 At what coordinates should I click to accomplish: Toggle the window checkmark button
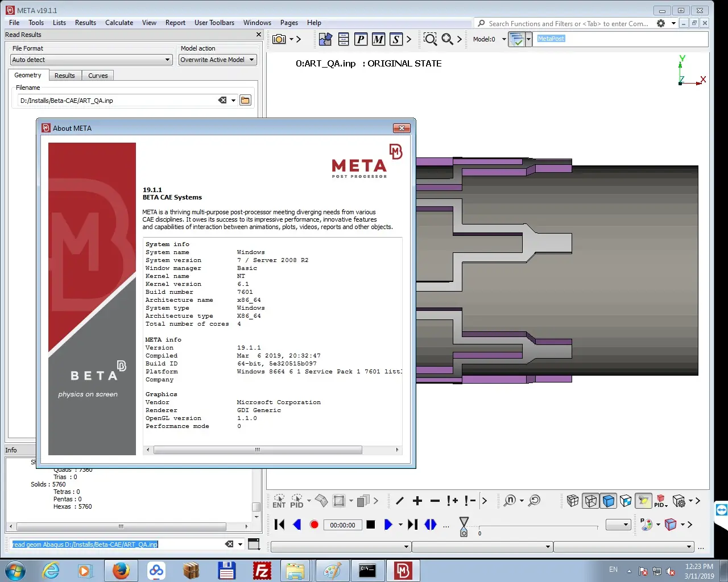point(516,39)
